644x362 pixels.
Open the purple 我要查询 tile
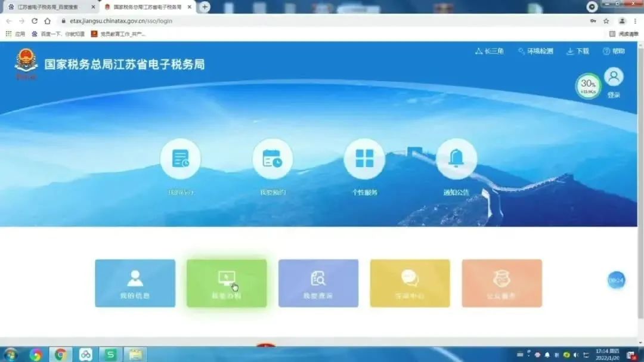[x=318, y=283]
